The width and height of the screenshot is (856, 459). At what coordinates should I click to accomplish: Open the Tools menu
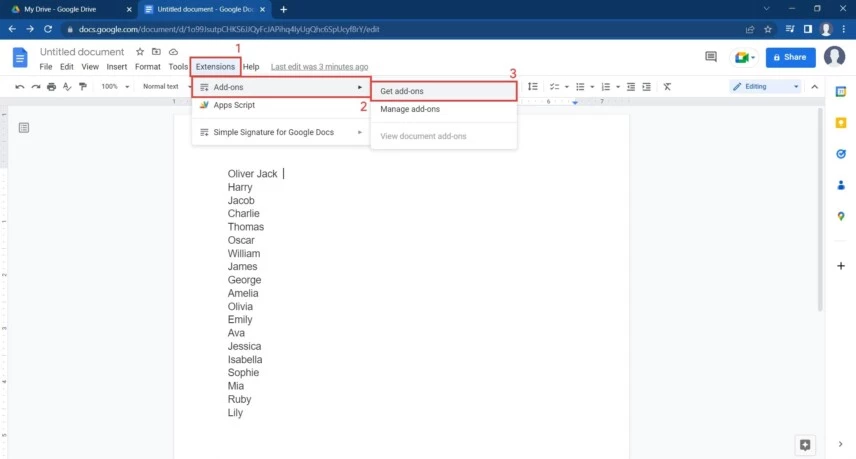(178, 67)
